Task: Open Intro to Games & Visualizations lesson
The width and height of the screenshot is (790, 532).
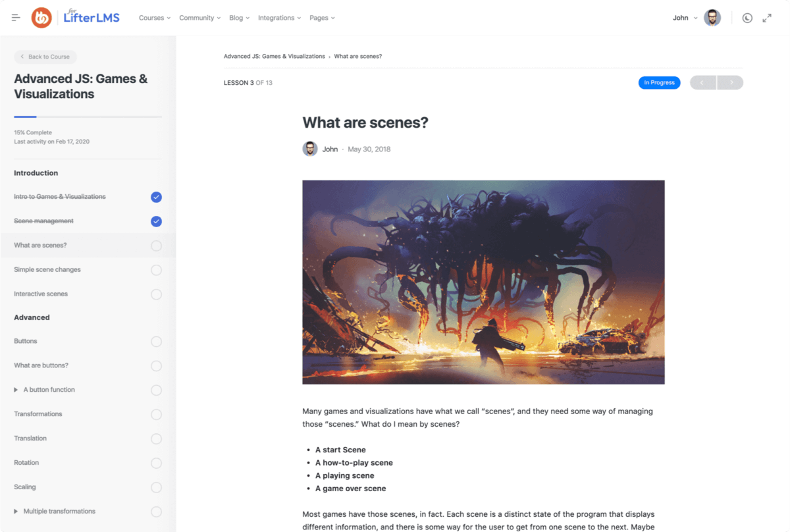Action: coord(60,197)
